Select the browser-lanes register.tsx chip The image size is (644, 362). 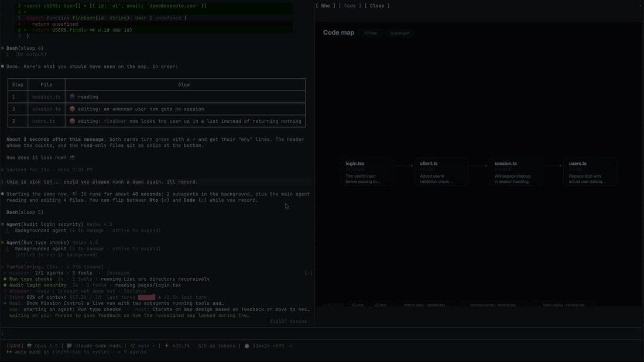[493, 305]
